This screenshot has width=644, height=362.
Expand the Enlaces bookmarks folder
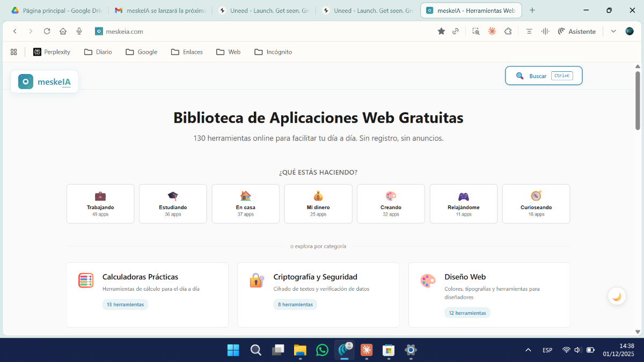coord(187,52)
